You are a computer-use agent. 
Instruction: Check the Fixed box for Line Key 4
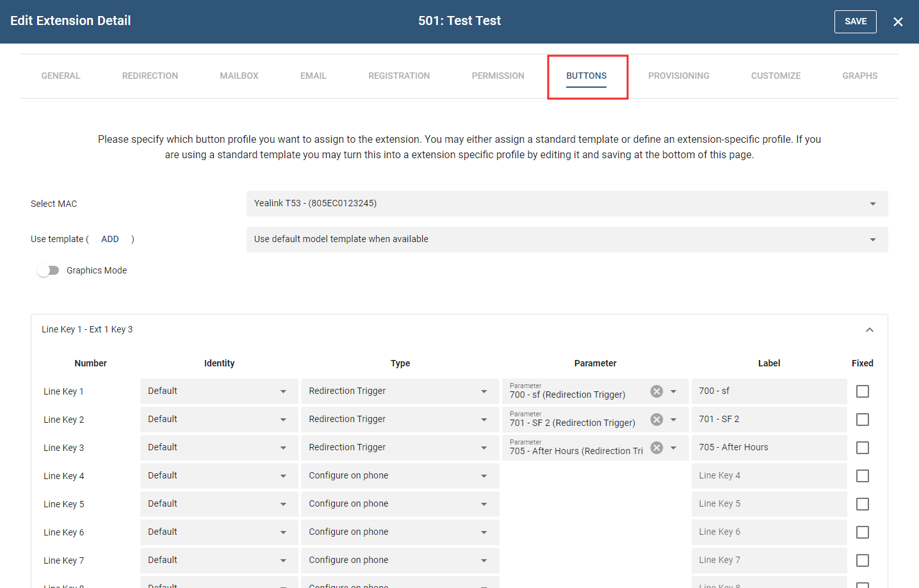pyautogui.click(x=862, y=476)
